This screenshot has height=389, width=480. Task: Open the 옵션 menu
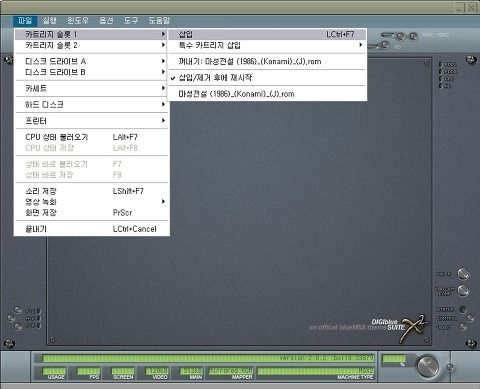106,21
